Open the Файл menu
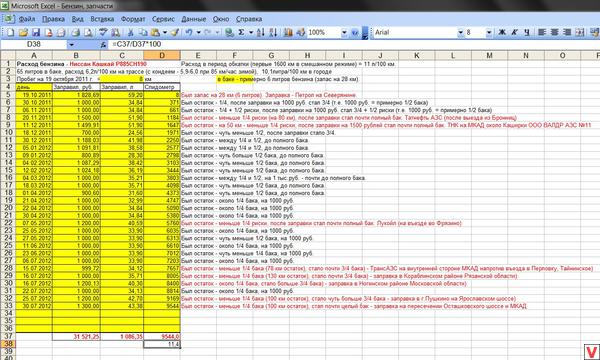This screenshot has width=600, height=360. pyautogui.click(x=26, y=19)
